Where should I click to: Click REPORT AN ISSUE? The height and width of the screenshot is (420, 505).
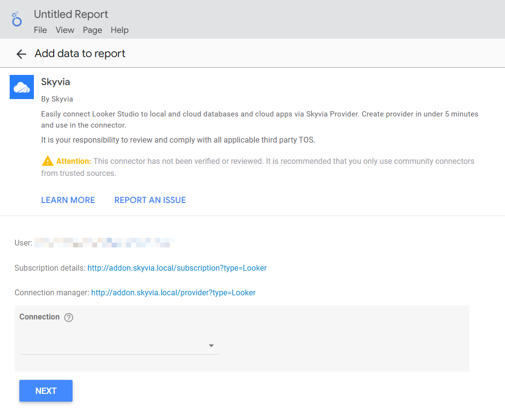pos(150,200)
